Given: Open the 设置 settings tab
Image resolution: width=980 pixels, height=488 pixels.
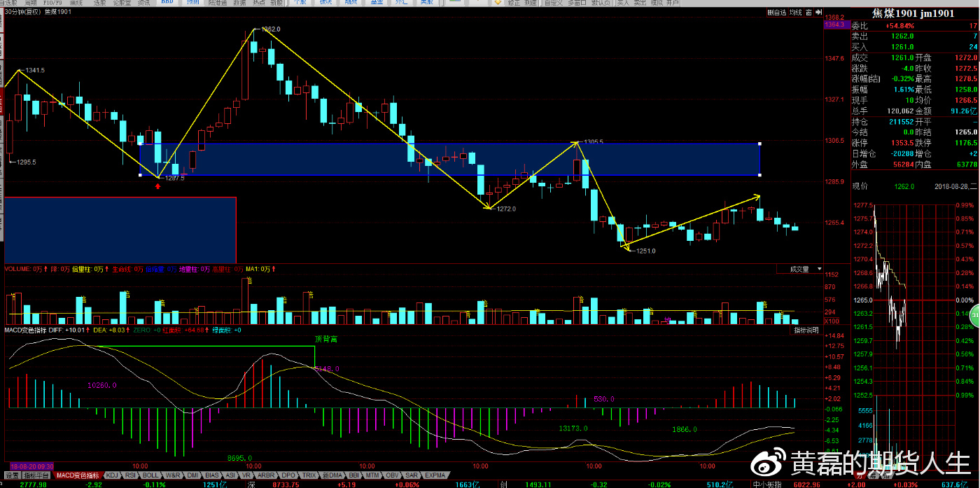Looking at the screenshot, I should coord(13,475).
